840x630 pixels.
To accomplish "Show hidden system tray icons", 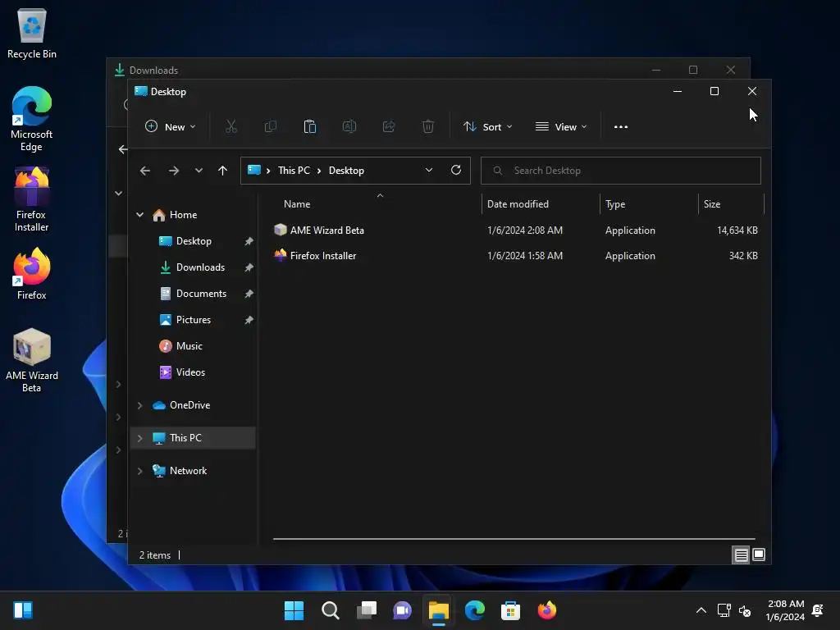I will click(701, 610).
